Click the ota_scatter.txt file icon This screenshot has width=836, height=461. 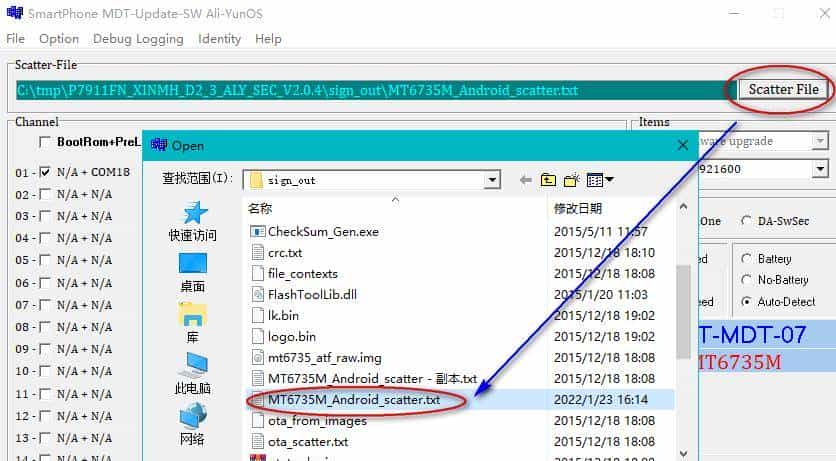point(258,442)
